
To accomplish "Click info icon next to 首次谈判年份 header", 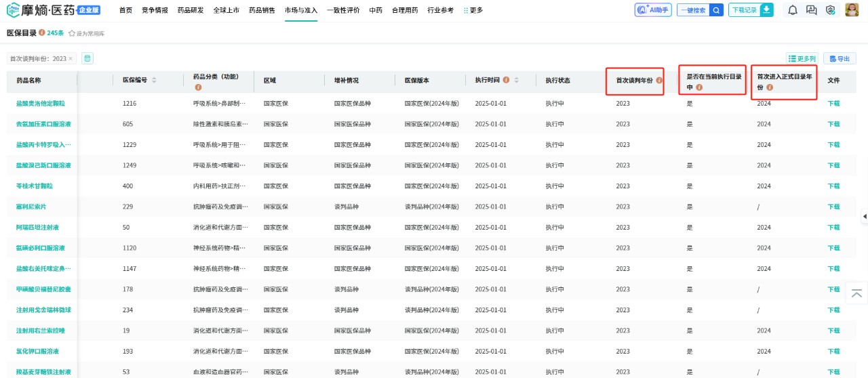I will point(658,81).
